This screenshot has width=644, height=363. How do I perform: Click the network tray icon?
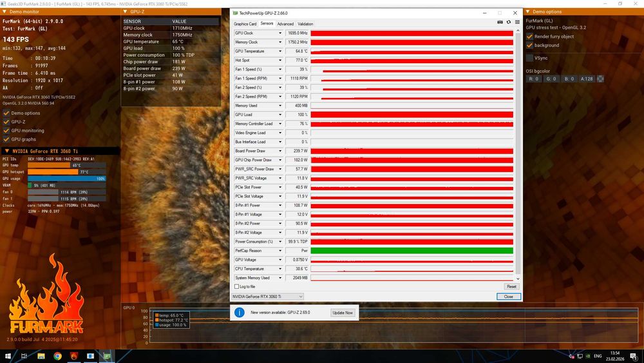click(x=580, y=356)
